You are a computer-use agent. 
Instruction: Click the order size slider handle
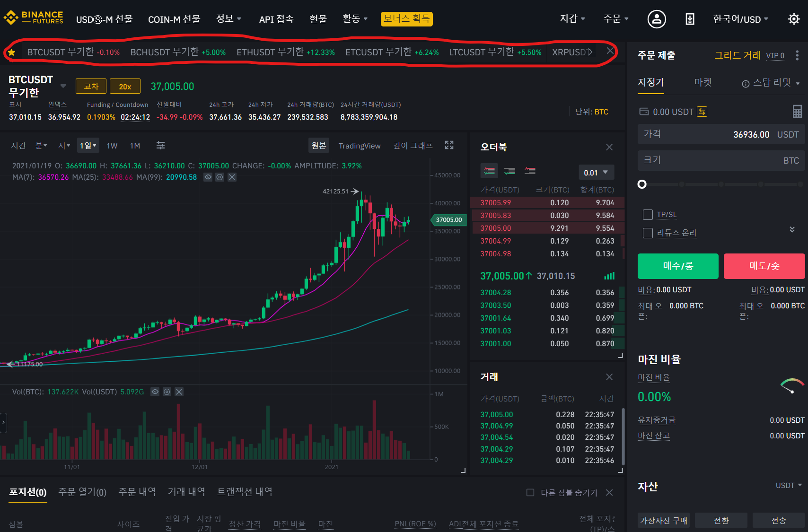[x=642, y=184]
